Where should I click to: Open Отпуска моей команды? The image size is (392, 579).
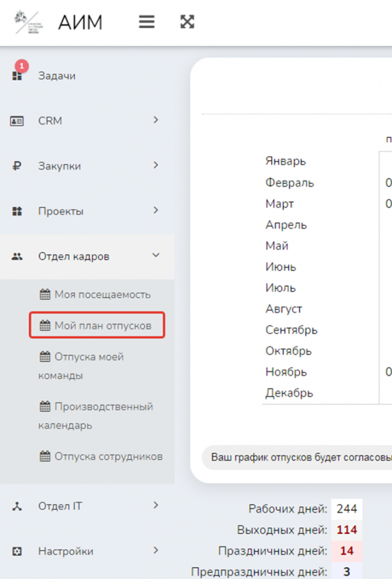tap(81, 366)
